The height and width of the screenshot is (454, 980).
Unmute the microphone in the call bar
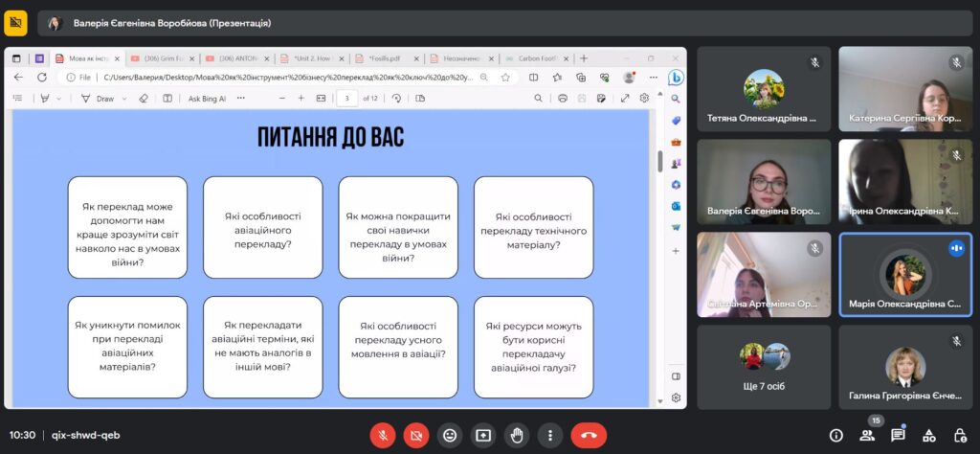tap(382, 435)
